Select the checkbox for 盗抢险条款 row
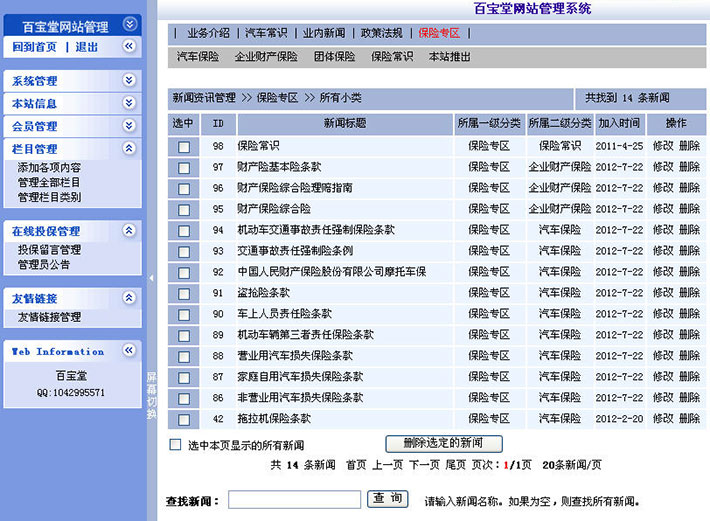Screen dimensions: 710x521 pos(183,293)
